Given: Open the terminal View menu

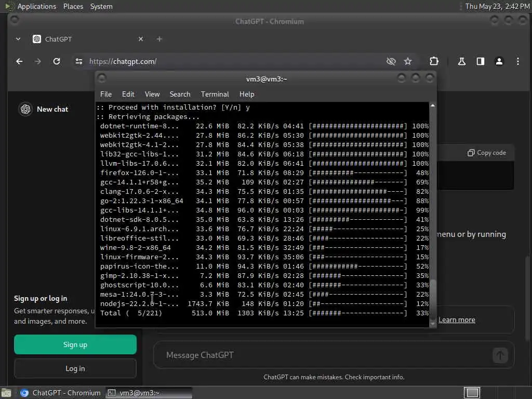Looking at the screenshot, I should (152, 95).
